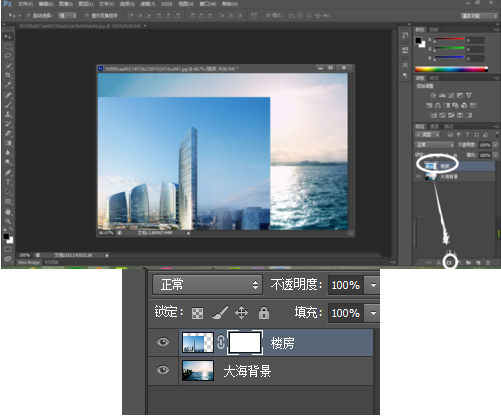The height and width of the screenshot is (418, 501).
Task: Select the Zoom tool in the toolbox
Action: pyautogui.click(x=8, y=221)
